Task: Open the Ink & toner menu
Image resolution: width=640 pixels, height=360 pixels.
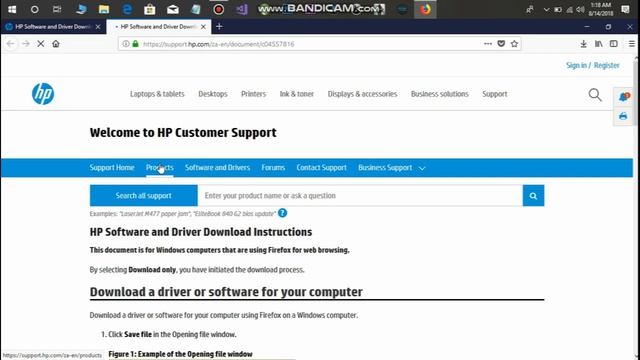Action: (x=297, y=94)
